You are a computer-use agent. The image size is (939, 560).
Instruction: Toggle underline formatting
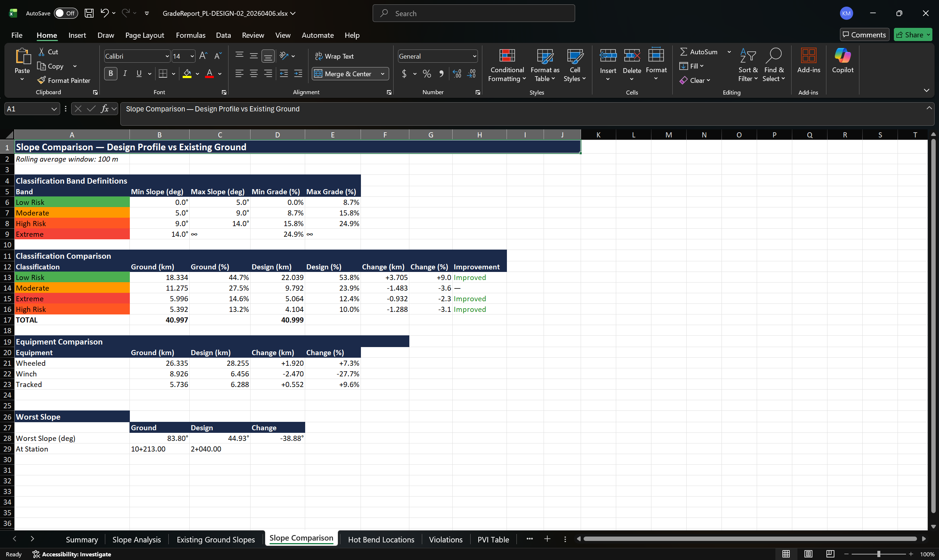coord(139,74)
